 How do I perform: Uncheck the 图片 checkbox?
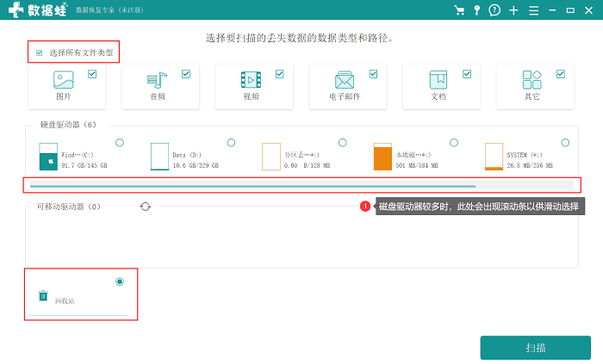click(92, 74)
